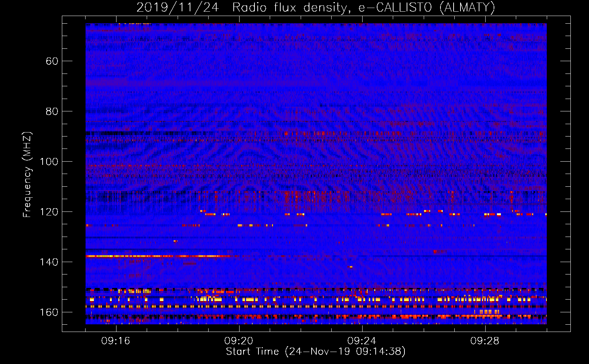
Task: Click the 140 MHz frequency tick label
Action: [x=49, y=262]
